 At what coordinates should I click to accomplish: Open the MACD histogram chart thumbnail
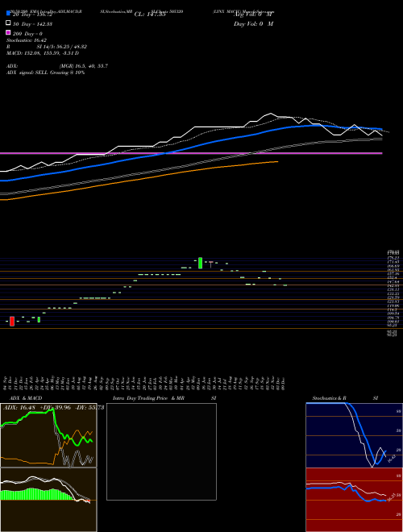tap(48, 500)
